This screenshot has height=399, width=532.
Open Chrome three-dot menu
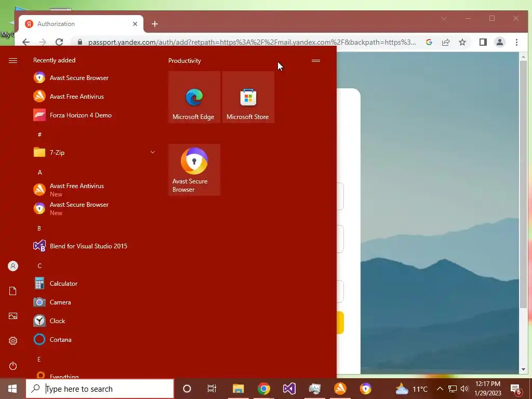pyautogui.click(x=516, y=42)
